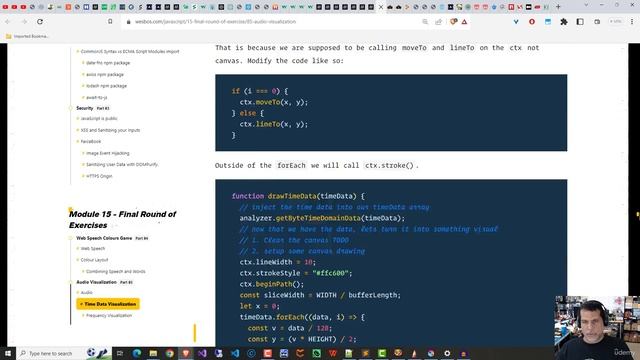640x360 pixels.
Task: Open JavaScript is public lesson
Action: click(99, 118)
